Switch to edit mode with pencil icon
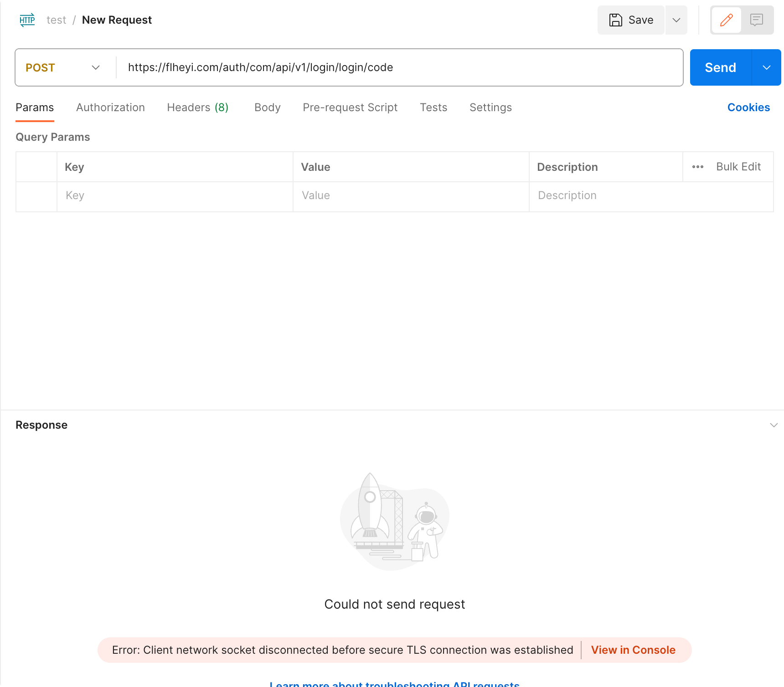This screenshot has width=784, height=687. click(727, 20)
